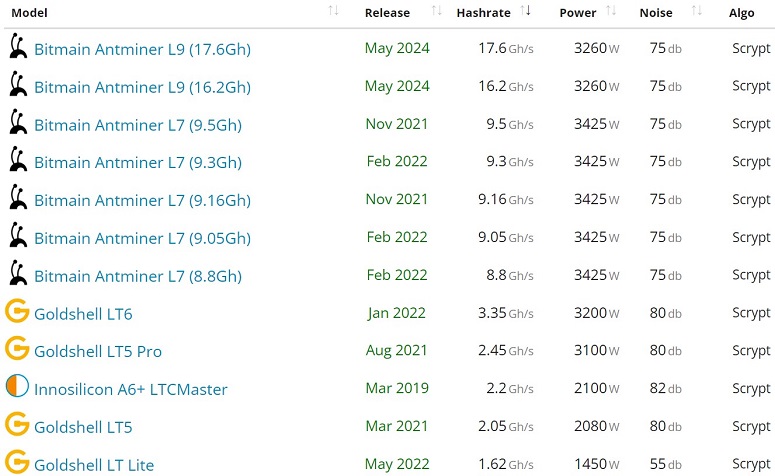Sort table by Release column arrows

click(436, 12)
